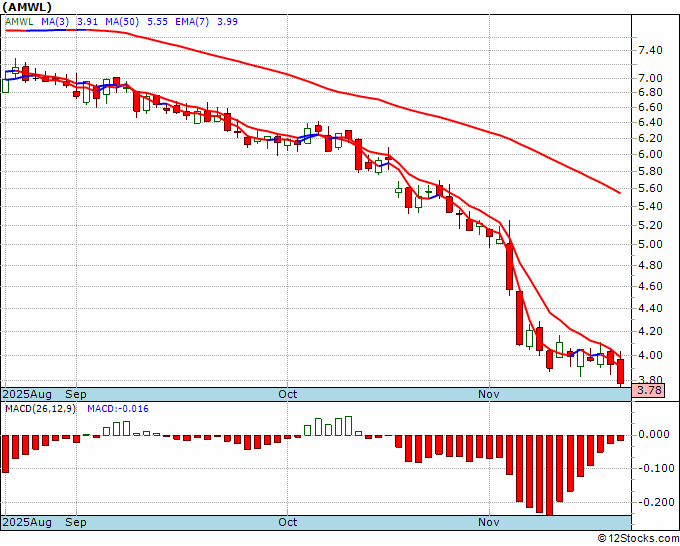The width and height of the screenshot is (680, 546).
Task: Click the 4.60 price axis label
Action: pos(651,286)
